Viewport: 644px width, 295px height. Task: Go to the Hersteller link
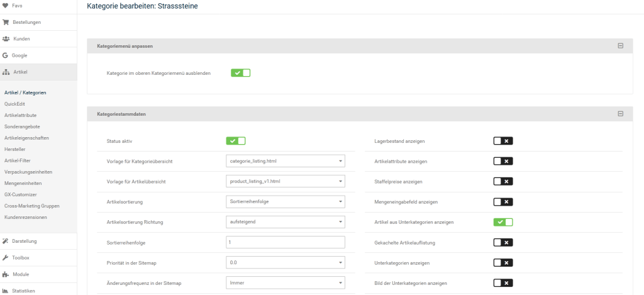[16, 149]
